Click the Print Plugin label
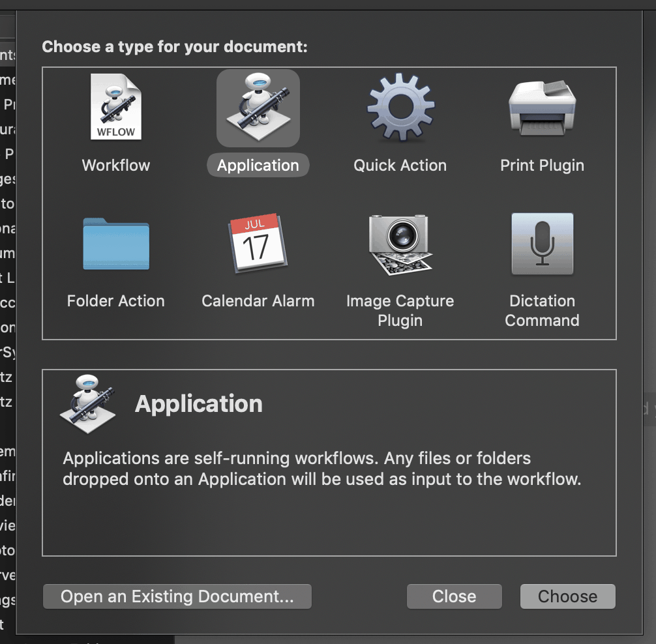The height and width of the screenshot is (644, 656). pos(542,166)
